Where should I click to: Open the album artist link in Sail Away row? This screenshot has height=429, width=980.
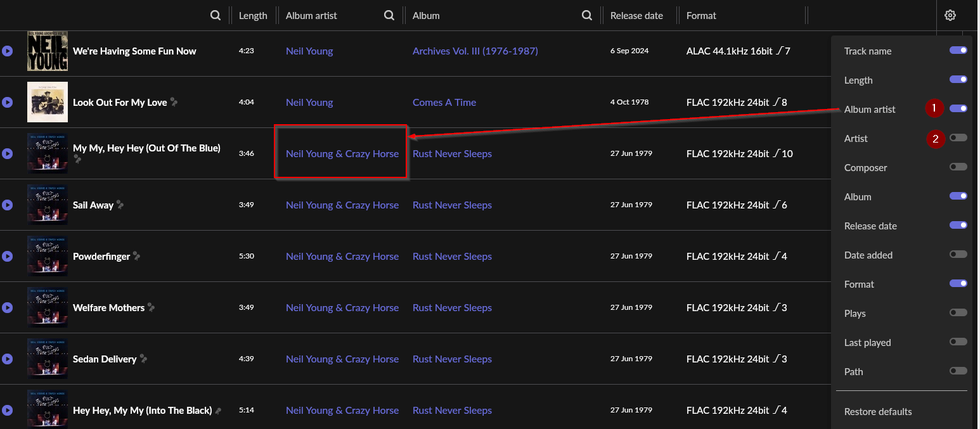click(342, 205)
